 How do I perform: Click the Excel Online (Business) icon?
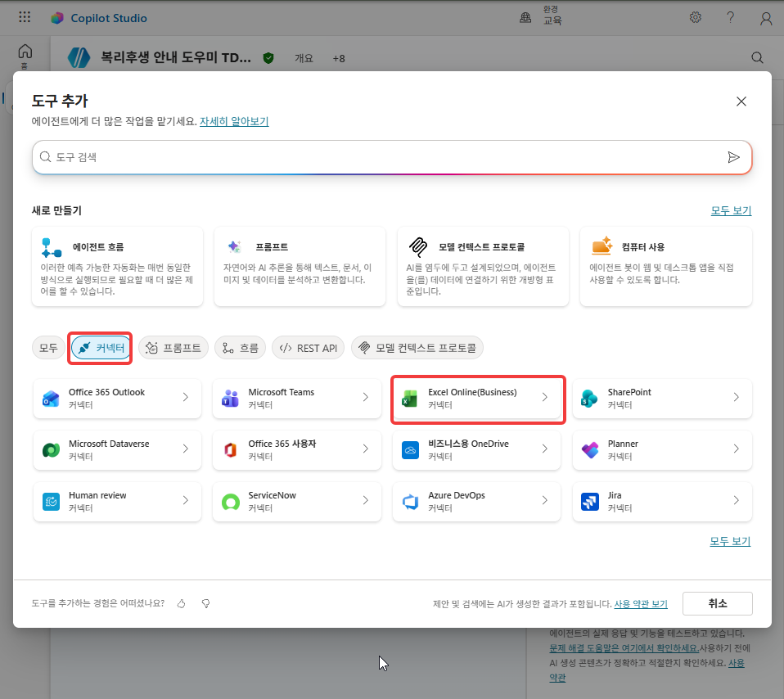coord(410,399)
